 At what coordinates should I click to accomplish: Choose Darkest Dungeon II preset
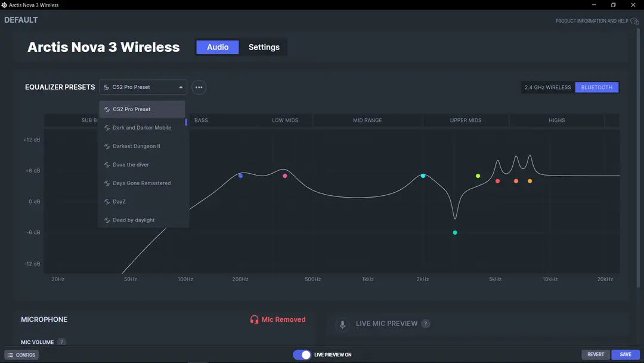(142, 146)
